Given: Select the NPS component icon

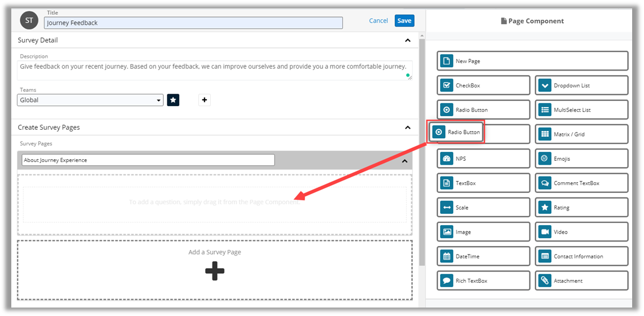Looking at the screenshot, I should coord(447,159).
